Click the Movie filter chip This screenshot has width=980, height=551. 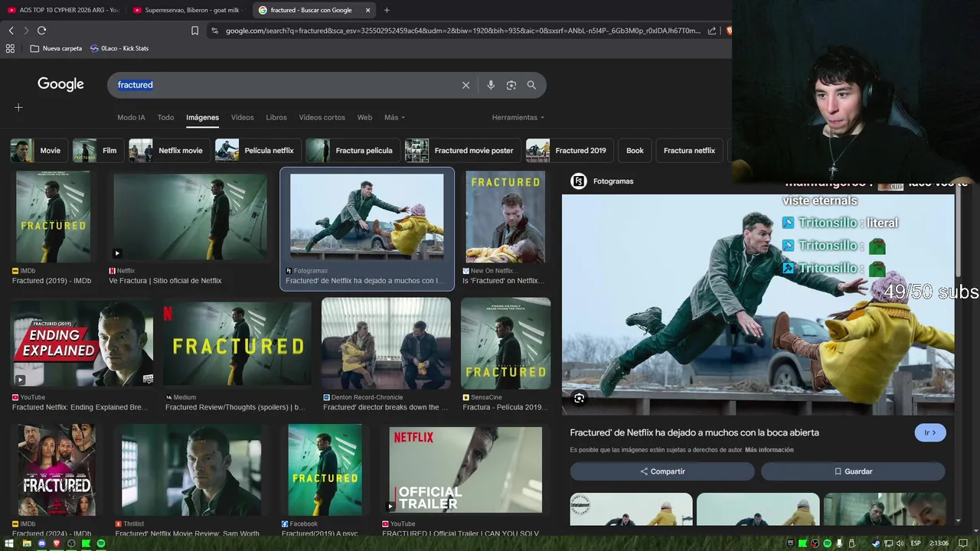pyautogui.click(x=38, y=151)
